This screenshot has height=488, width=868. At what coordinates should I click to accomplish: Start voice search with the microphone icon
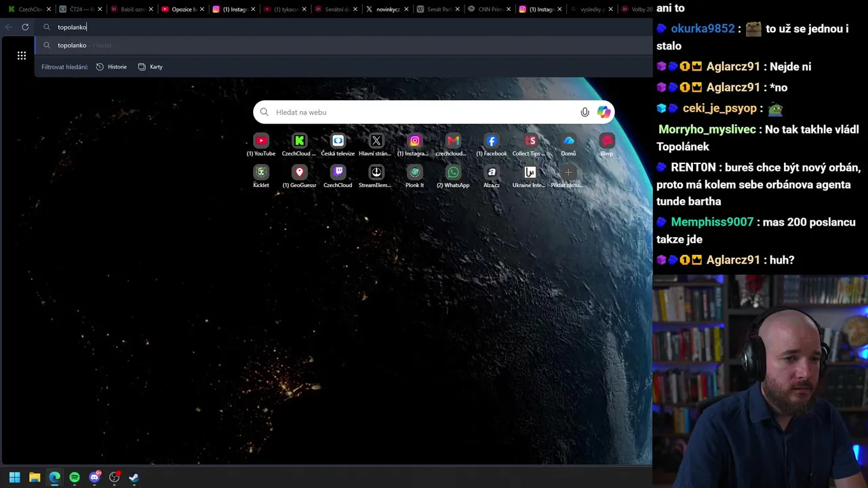585,113
